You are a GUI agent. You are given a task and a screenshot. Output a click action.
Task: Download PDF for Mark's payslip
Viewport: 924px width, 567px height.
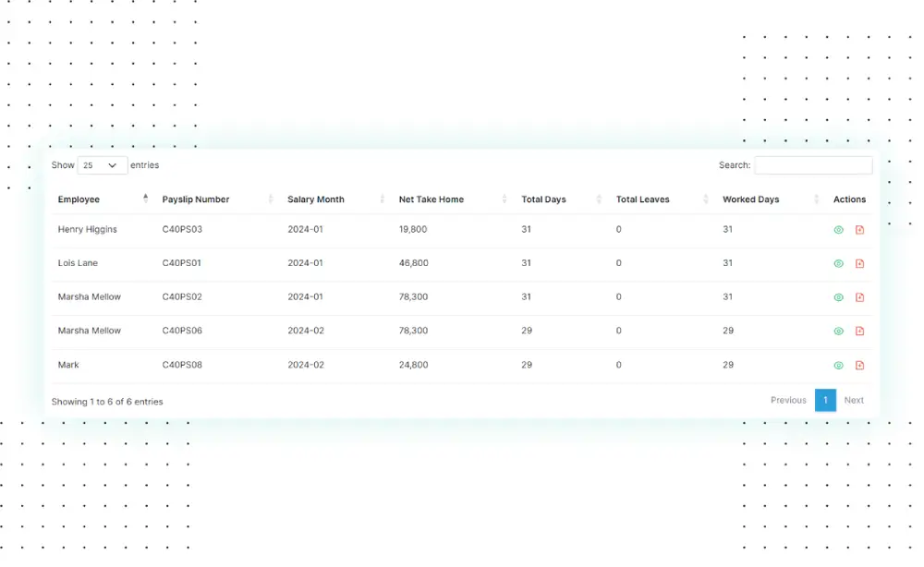(x=859, y=365)
